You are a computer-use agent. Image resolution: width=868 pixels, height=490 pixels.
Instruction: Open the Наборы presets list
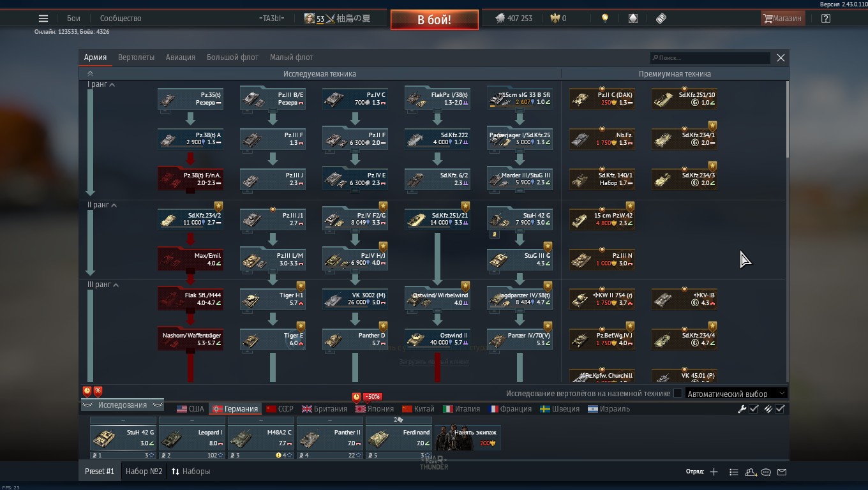(x=191, y=471)
